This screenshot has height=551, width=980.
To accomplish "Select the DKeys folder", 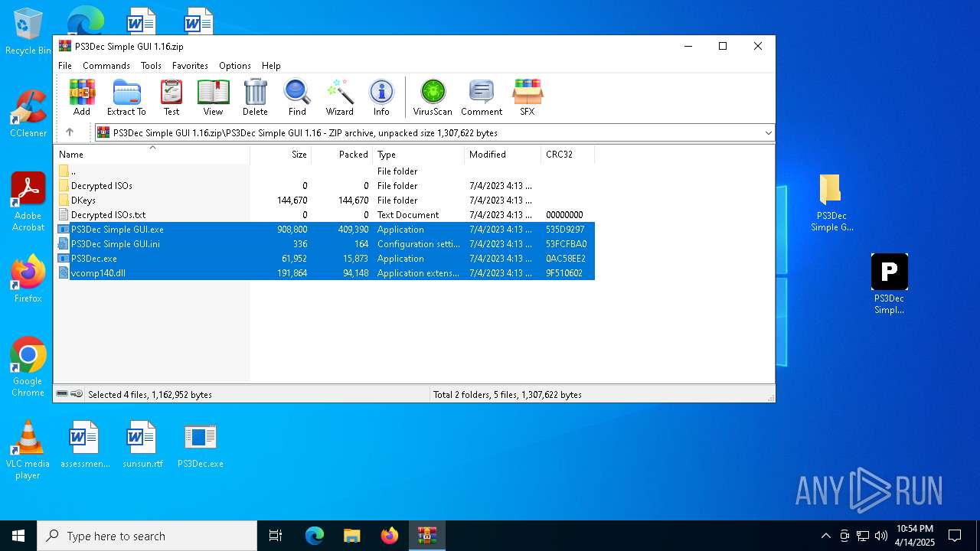I will tap(325, 201).
